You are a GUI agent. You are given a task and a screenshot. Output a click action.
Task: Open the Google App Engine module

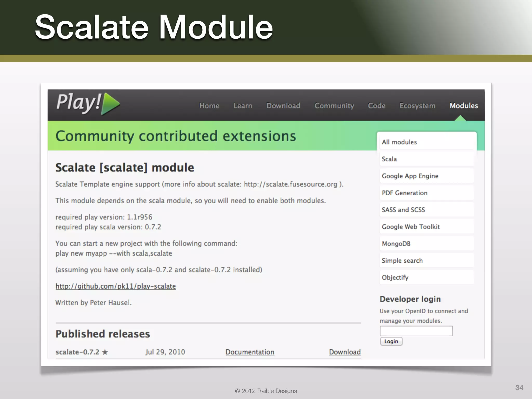(x=427, y=176)
